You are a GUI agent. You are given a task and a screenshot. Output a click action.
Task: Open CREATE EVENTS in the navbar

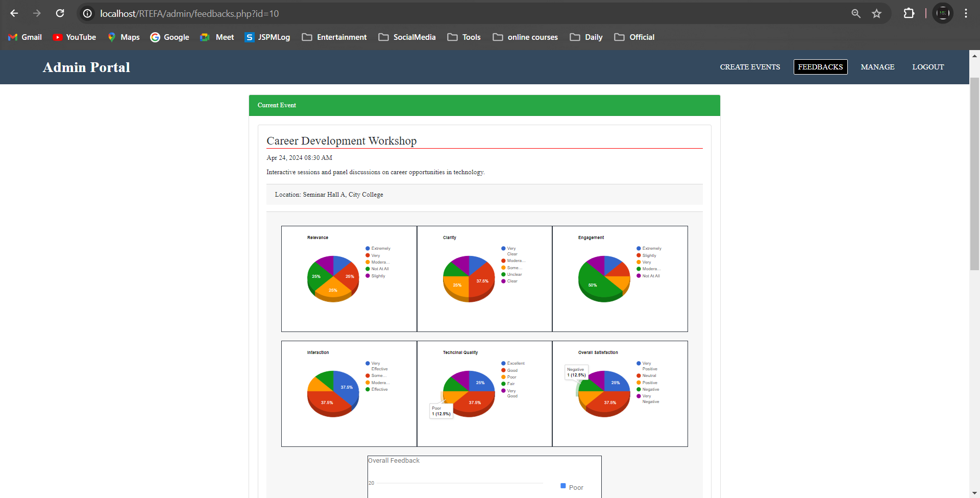[x=750, y=67]
